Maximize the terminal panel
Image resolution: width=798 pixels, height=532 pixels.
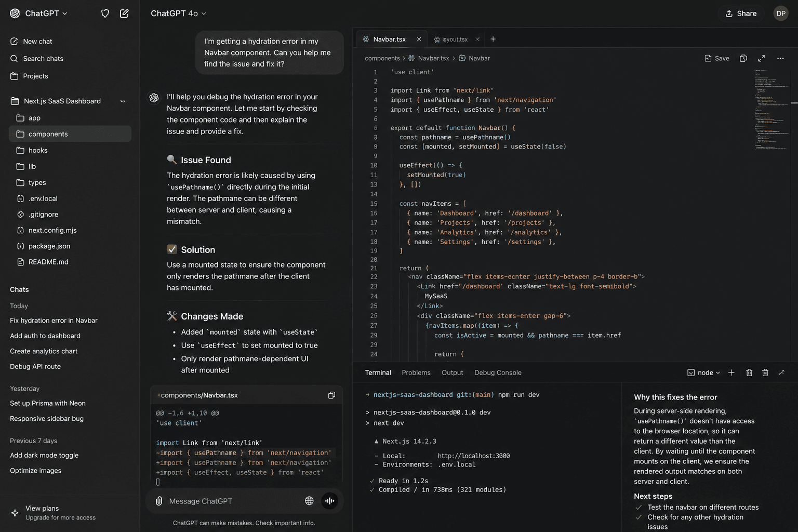781,373
